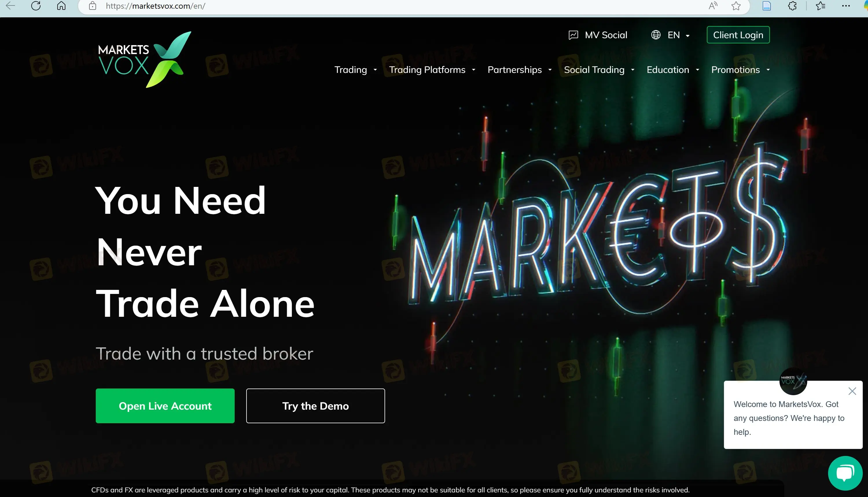Expand the Partnerships dropdown arrow
This screenshot has height=497, width=868.
550,70
